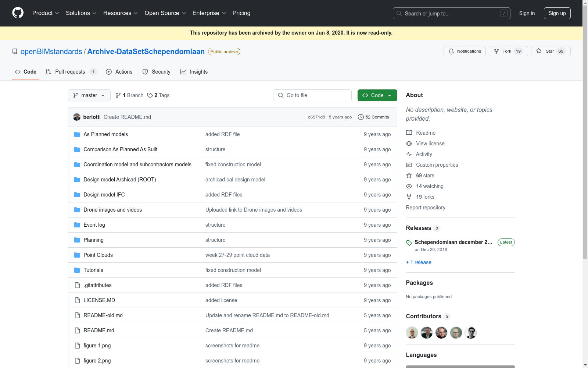Click the branch icon beside 1 Branch

pos(118,95)
